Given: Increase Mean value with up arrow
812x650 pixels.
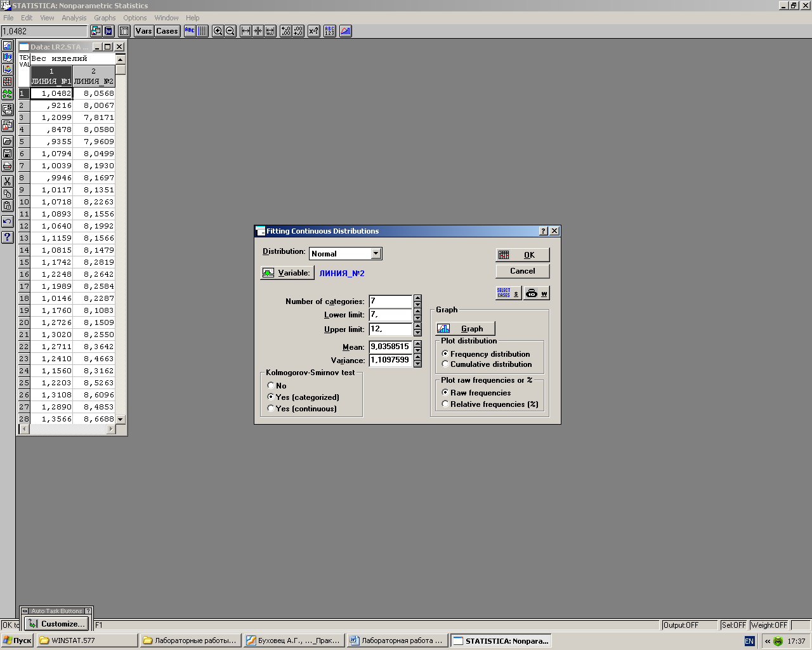Looking at the screenshot, I should click(x=417, y=343).
